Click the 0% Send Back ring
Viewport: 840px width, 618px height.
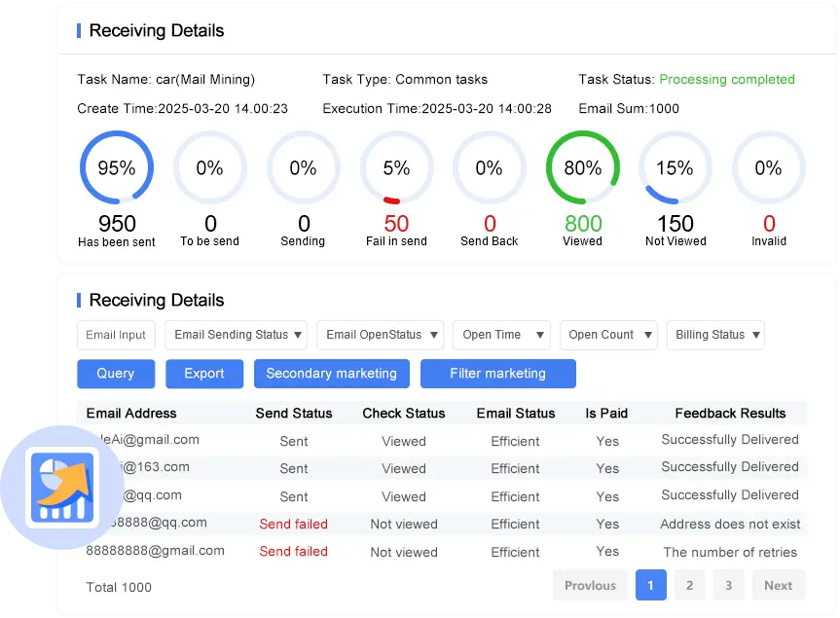click(489, 168)
